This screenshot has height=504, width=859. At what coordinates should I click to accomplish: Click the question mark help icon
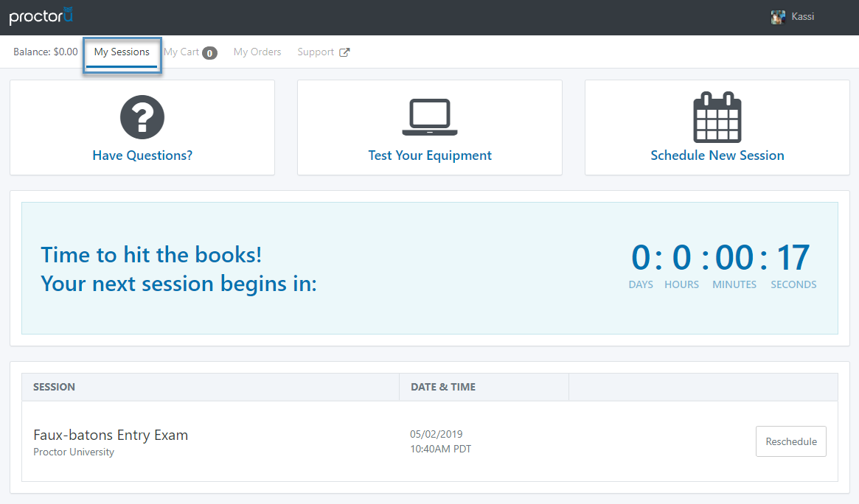142,116
